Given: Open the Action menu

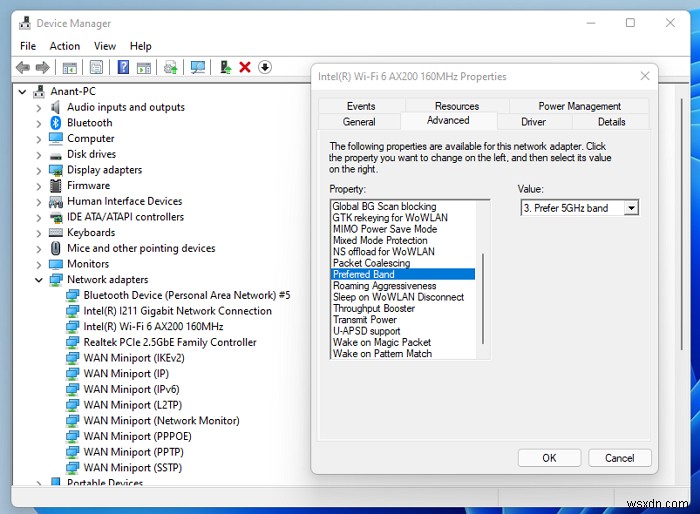Looking at the screenshot, I should [x=65, y=46].
